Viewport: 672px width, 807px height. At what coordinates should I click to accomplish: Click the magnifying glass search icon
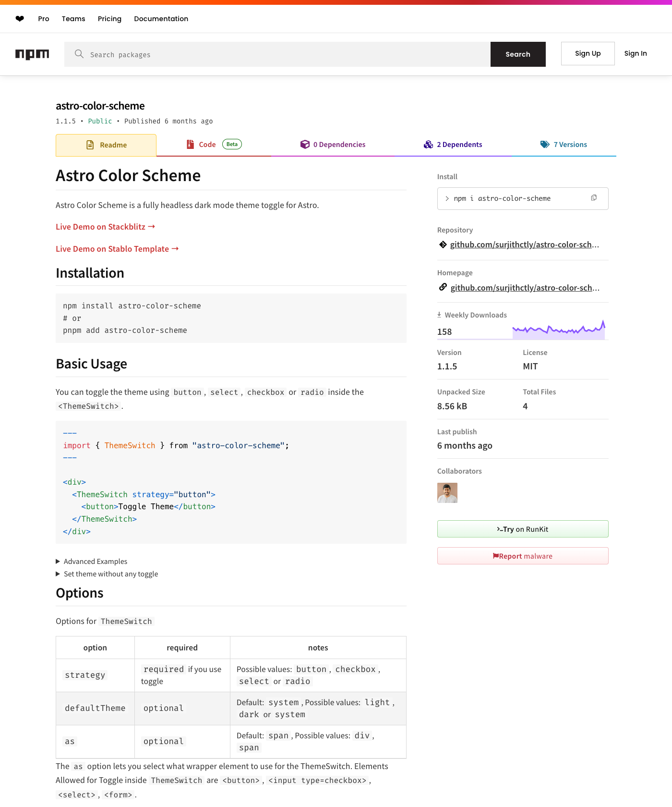(79, 54)
